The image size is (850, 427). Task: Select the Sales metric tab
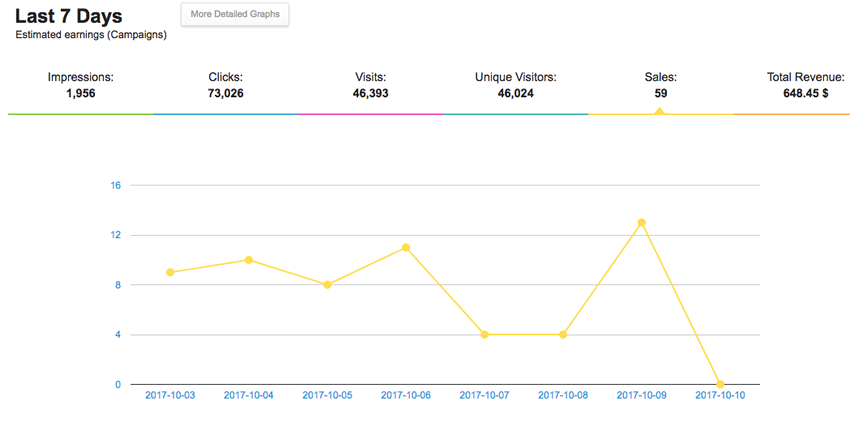point(660,85)
